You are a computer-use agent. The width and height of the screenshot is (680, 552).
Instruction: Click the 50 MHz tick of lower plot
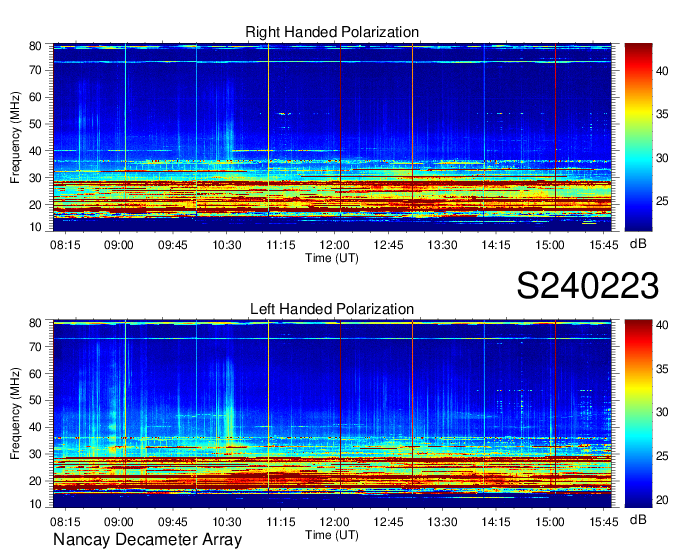tap(35, 401)
